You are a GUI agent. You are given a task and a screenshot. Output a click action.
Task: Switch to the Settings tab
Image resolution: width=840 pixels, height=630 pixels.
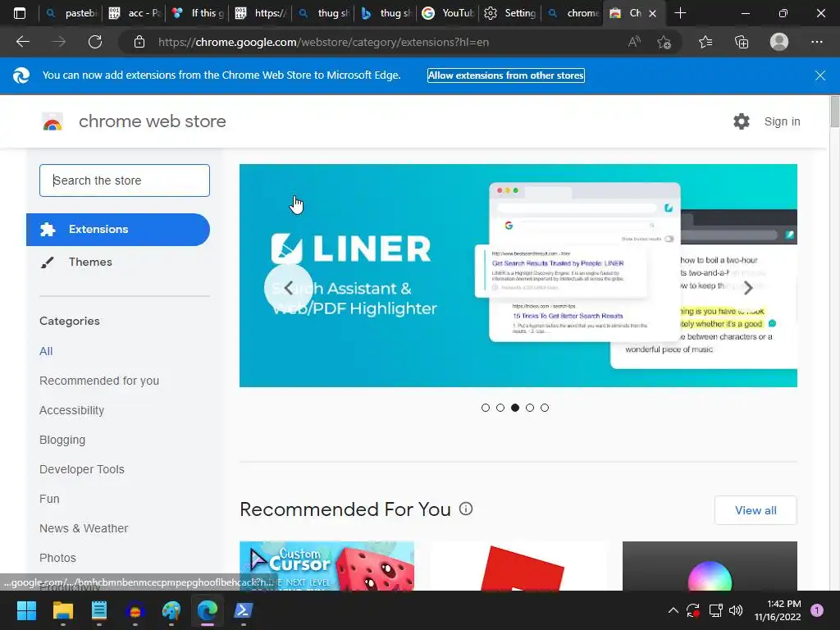(x=511, y=13)
